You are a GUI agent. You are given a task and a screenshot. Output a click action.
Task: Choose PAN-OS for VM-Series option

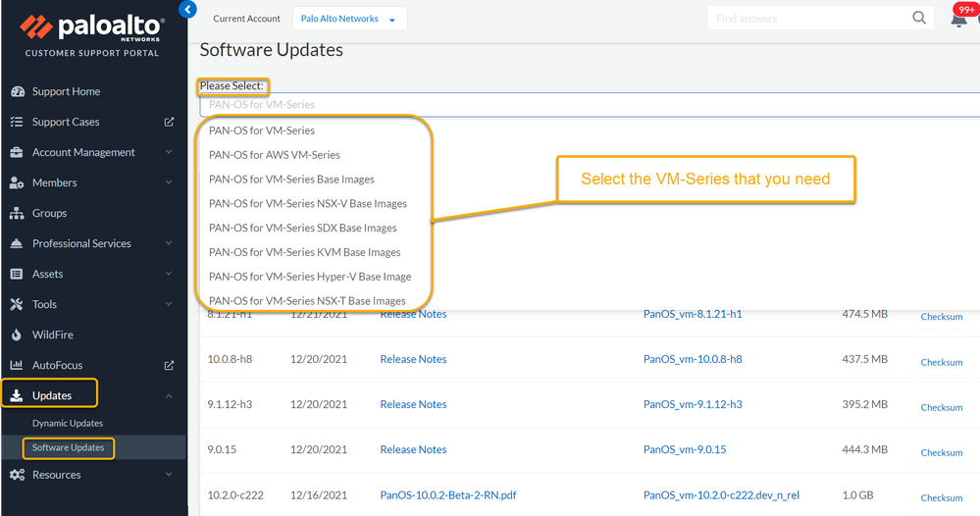[262, 130]
